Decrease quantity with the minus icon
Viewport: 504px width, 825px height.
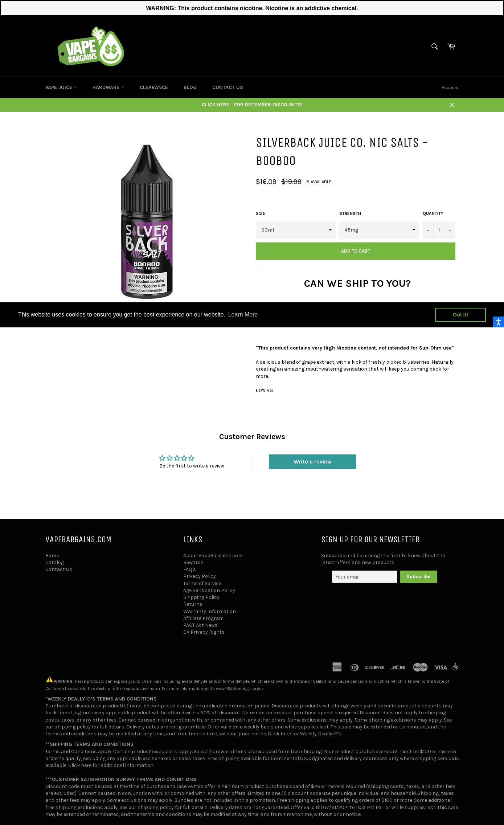pos(428,230)
